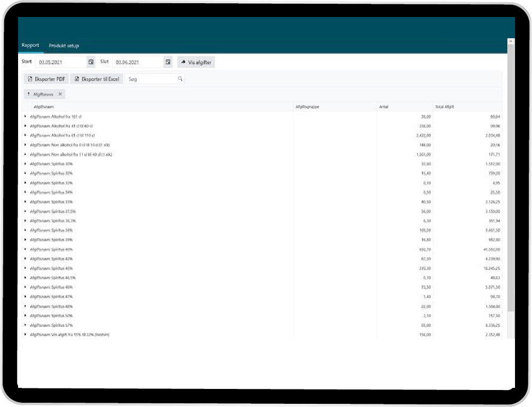Expand the Spiritus 57% group
This screenshot has height=407, width=532.
coord(25,325)
